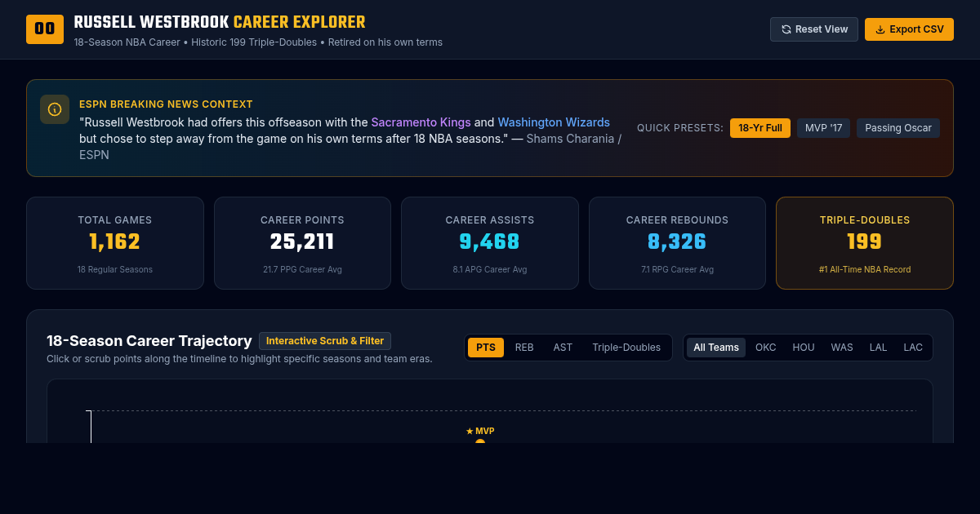Screen dimensions: 980x514
Task: Filter chart to OKC seasons
Action: 766,348
